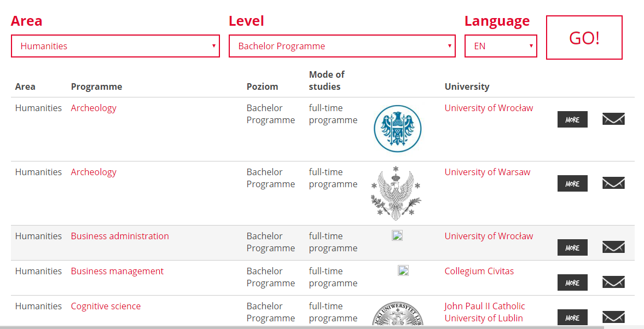The image size is (644, 329).
Task: Open the Business administration programme link
Action: 120,236
